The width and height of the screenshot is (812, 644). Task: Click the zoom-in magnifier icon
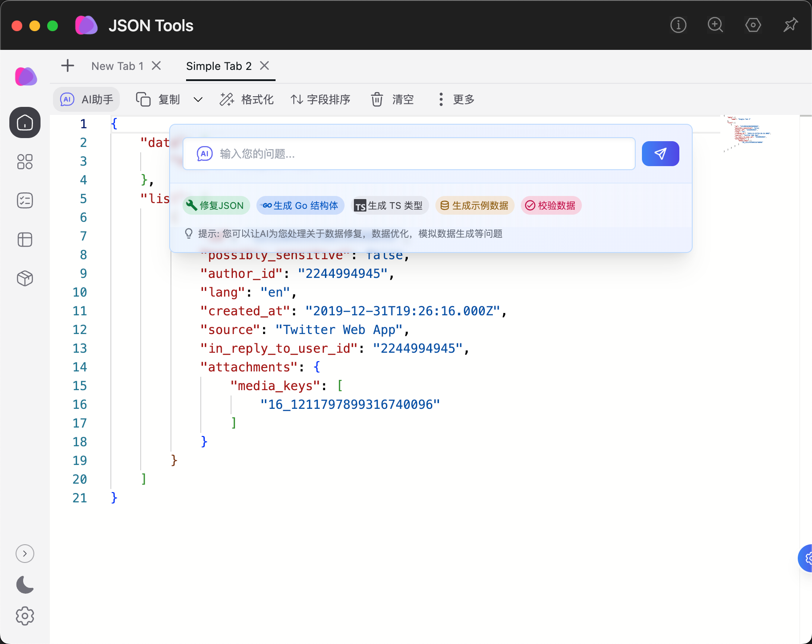click(x=715, y=25)
